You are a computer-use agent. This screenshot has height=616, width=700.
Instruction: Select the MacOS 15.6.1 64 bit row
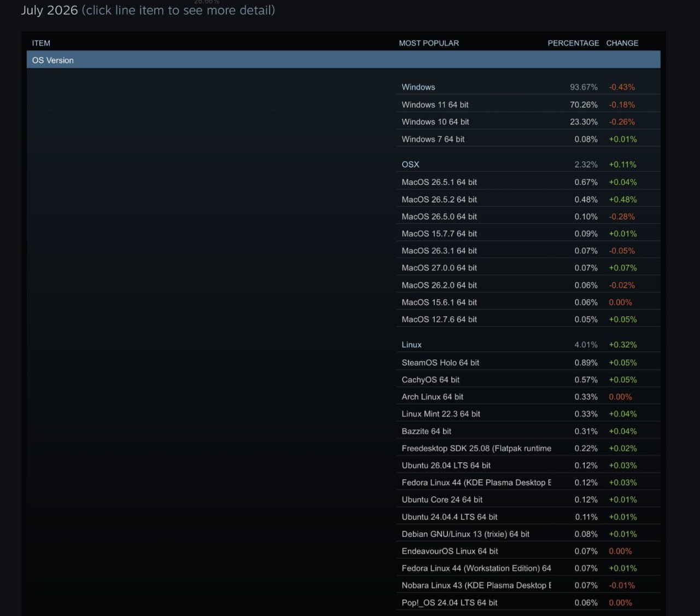(528, 302)
